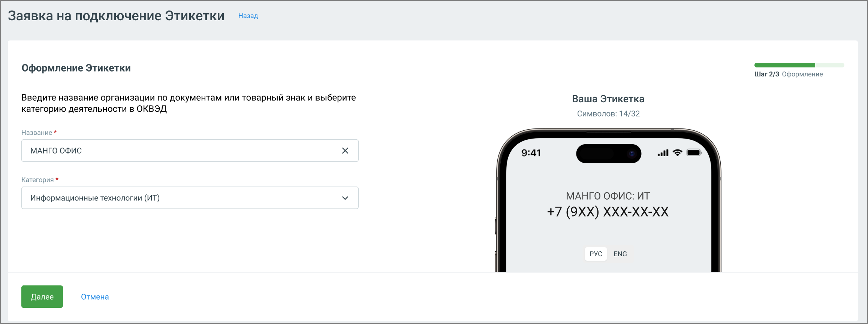Click the Wi-Fi icon in phone preview
Viewport: 868px width, 324px height.
677,152
